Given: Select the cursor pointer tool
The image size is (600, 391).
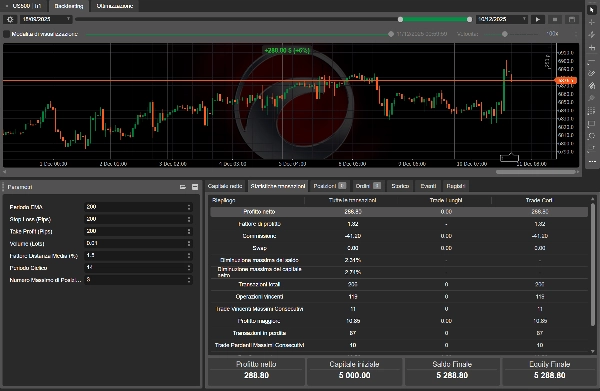Looking at the screenshot, I should 592,10.
